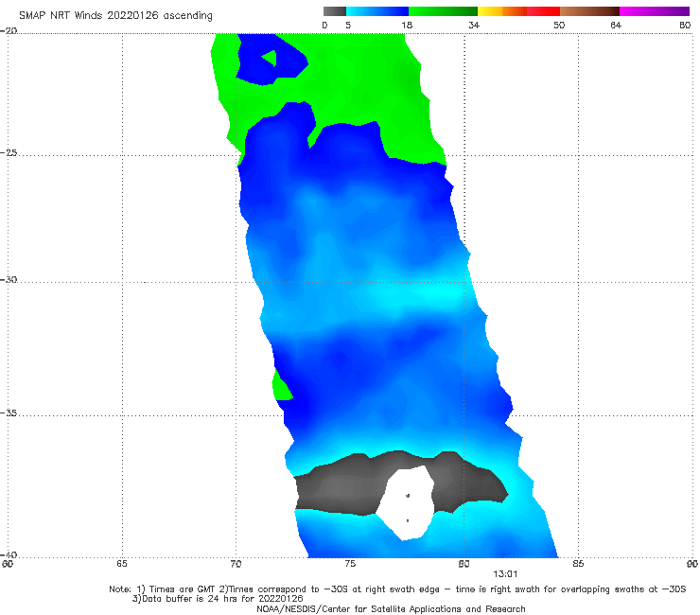Click the longitude label '70'

point(236,564)
